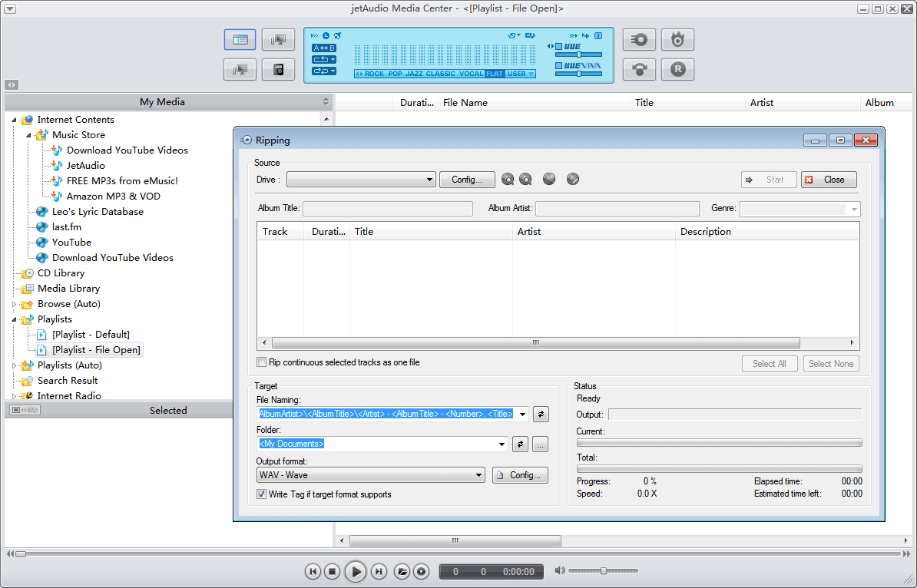Toggle A-B repeat in the display
The height and width of the screenshot is (588, 917).
[x=324, y=48]
